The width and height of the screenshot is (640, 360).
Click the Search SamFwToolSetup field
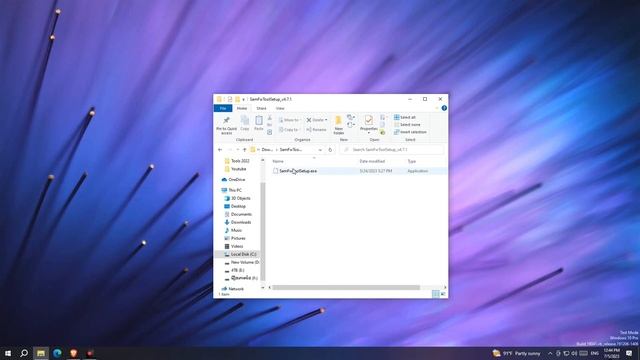point(392,150)
